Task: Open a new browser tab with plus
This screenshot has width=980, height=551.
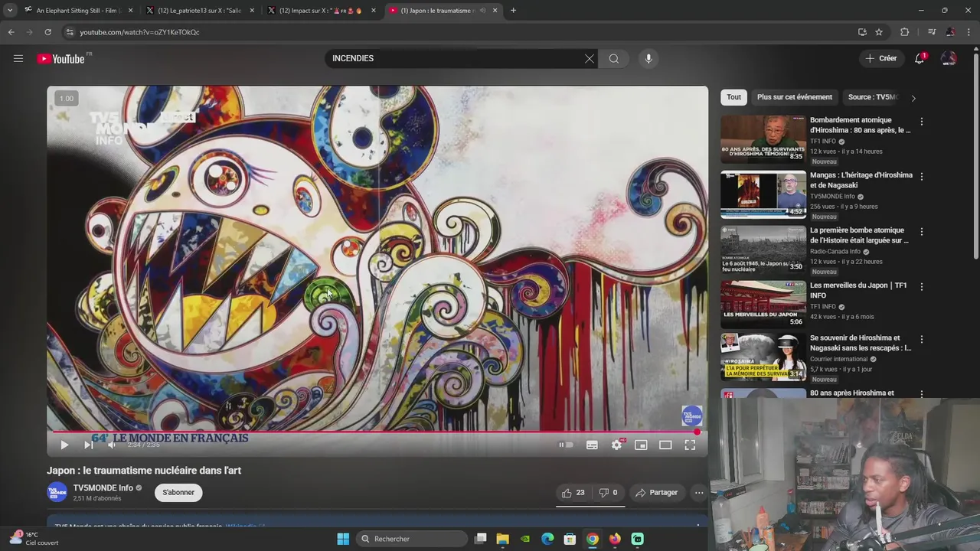Action: tap(513, 11)
